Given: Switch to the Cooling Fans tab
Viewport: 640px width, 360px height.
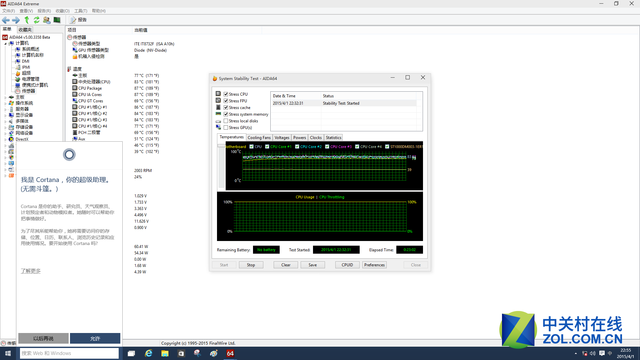Looking at the screenshot, I should click(259, 138).
